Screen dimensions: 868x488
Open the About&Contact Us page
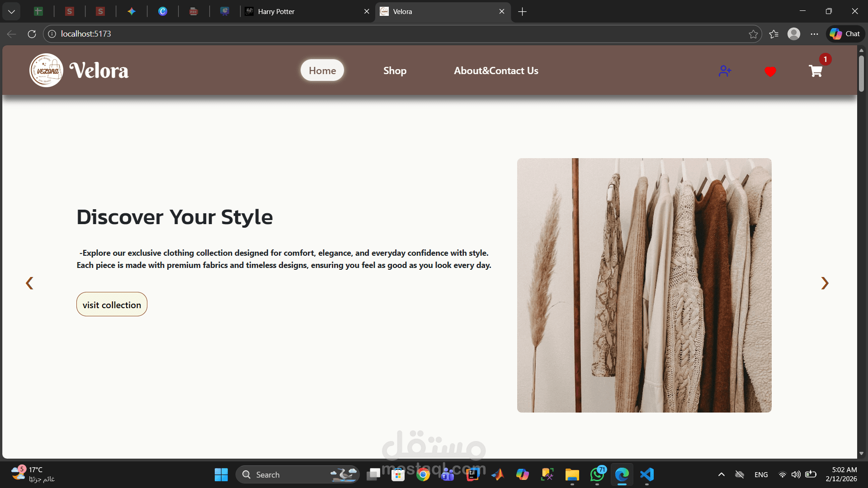point(495,70)
